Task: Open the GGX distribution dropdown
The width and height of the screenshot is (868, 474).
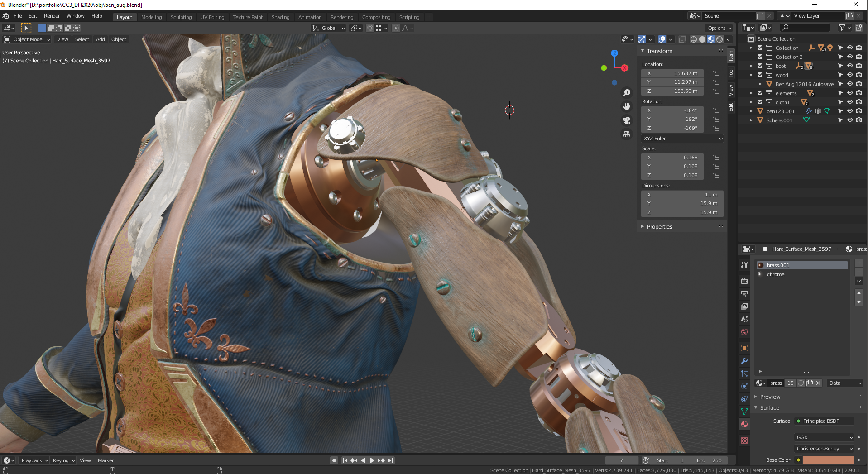Action: 824,437
